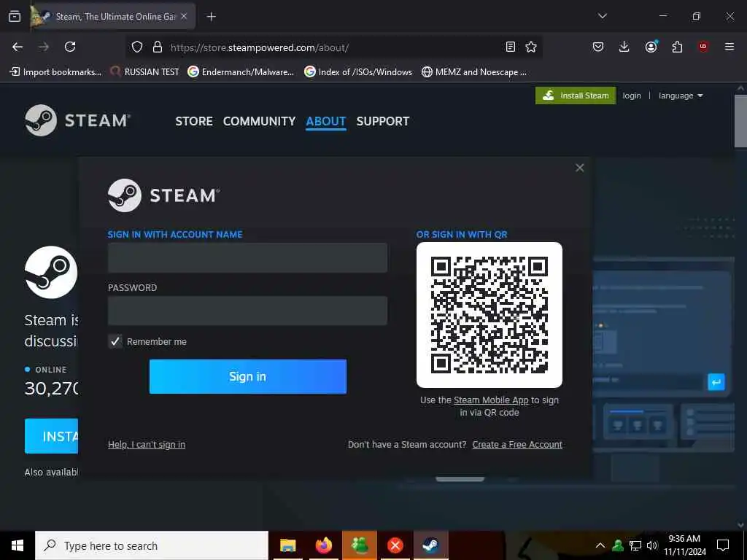The width and height of the screenshot is (747, 560).
Task: Switch to Firefox in taskbar
Action: (323, 545)
